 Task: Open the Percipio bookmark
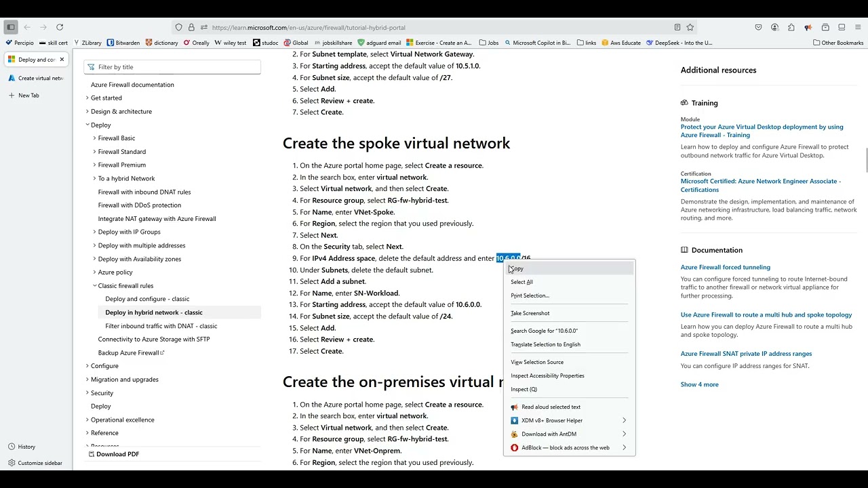(x=20, y=43)
